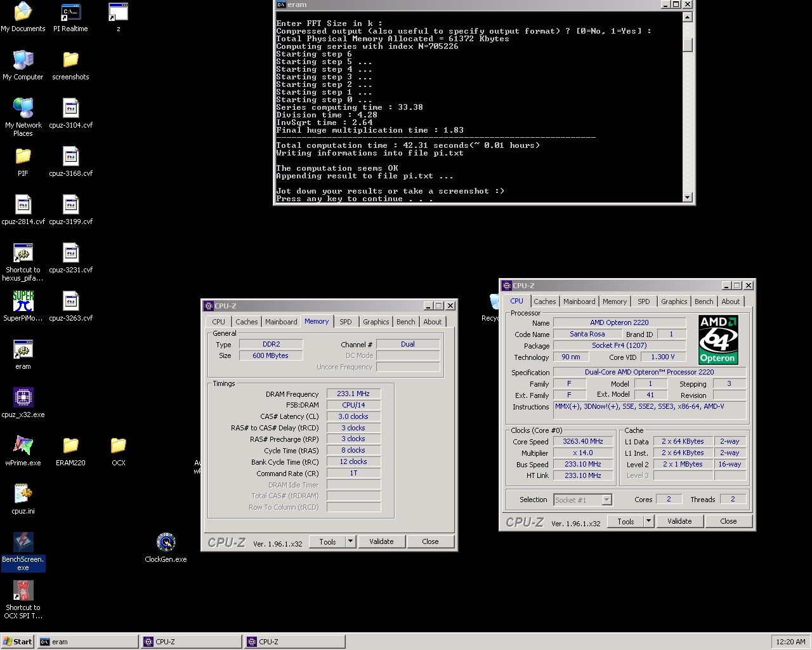
Task: Open Mainboard tab in memory CPU-Z window
Action: point(281,322)
